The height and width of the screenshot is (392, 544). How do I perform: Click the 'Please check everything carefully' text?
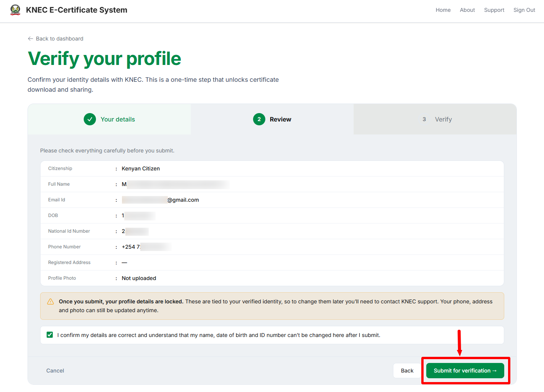(107, 151)
